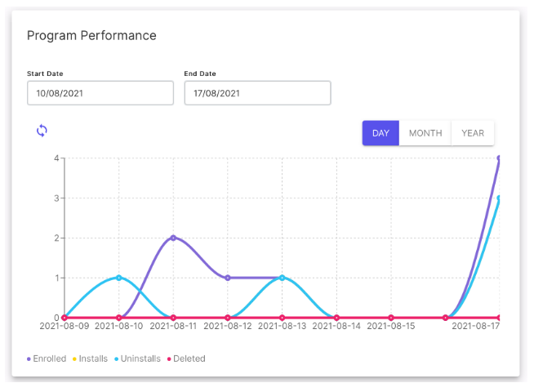Click Enrolled data point at value 2
The width and height of the screenshot is (534, 392).
(173, 238)
